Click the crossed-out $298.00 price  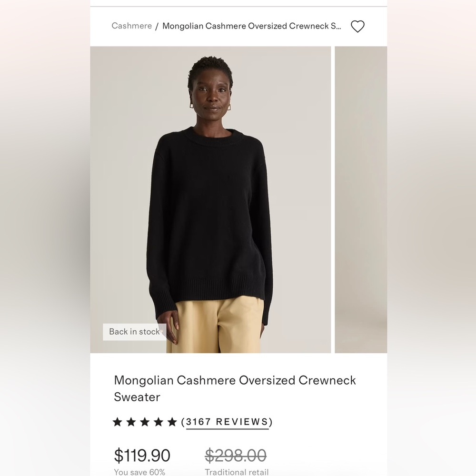pos(237,456)
